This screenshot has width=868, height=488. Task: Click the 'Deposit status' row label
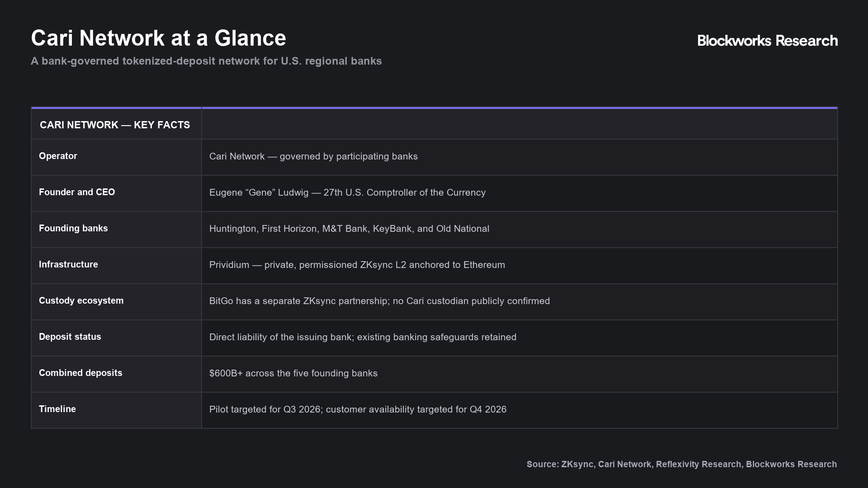[x=70, y=337]
